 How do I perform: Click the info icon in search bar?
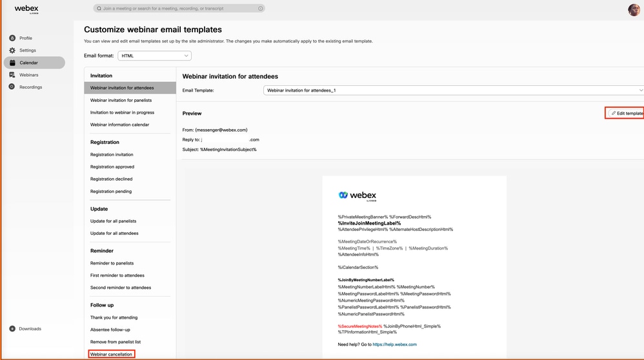261,8
